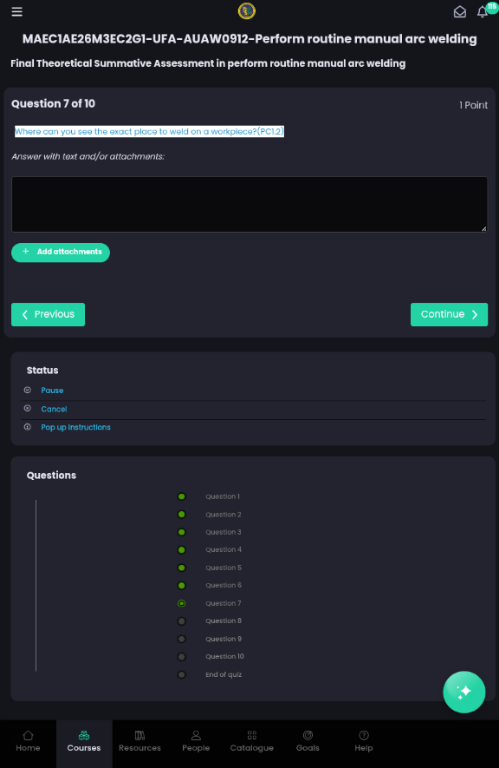Viewport: 499px width, 768px height.
Task: Click the resize handle of answer box
Action: tap(484, 228)
